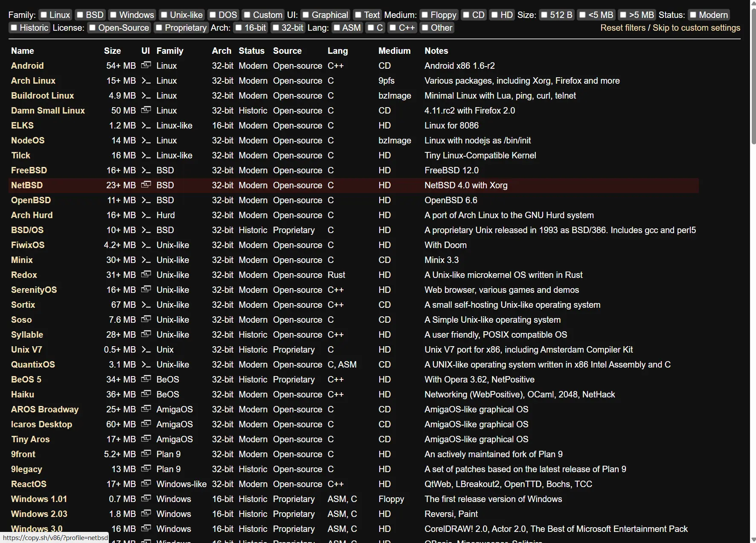756x543 pixels.
Task: Click 'Minix 3.3' notes cell
Action: pyautogui.click(x=442, y=260)
